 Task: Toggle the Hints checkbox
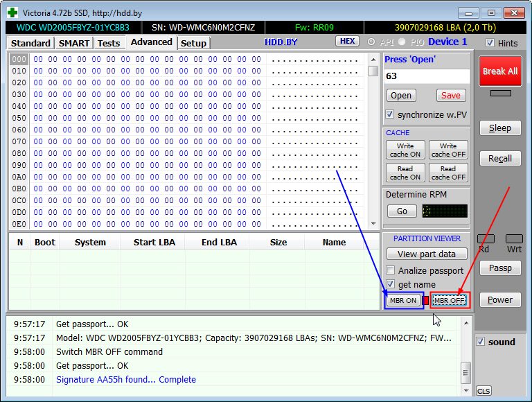[490, 43]
